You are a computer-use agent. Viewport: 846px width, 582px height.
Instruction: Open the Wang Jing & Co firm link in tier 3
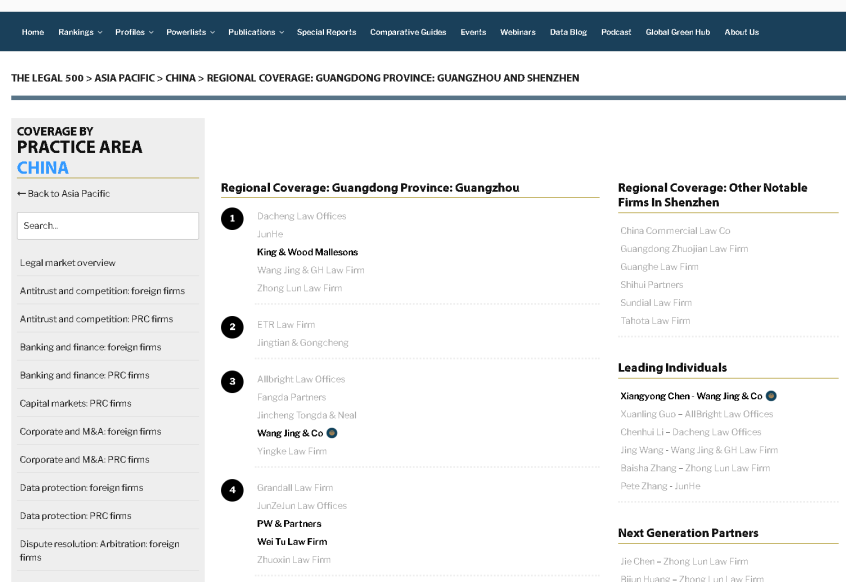(290, 433)
